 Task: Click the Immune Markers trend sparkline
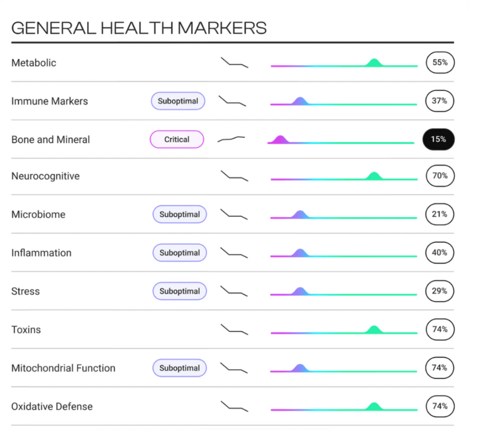point(232,101)
